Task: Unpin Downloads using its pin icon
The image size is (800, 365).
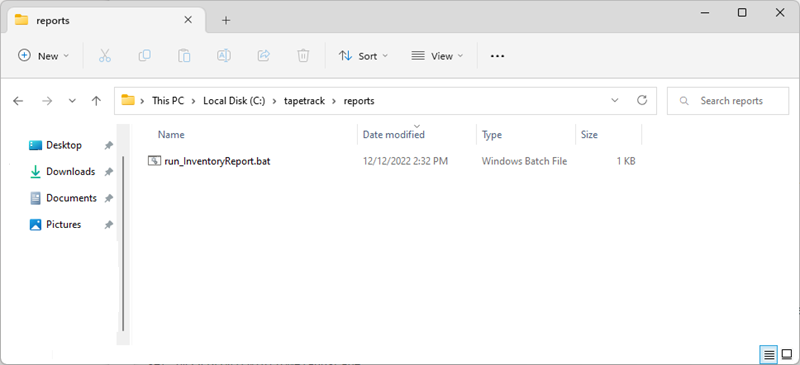Action: 108,172
